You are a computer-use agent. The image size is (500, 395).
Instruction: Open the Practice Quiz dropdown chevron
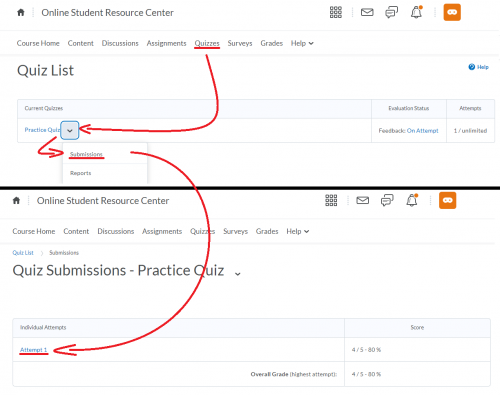coord(70,130)
